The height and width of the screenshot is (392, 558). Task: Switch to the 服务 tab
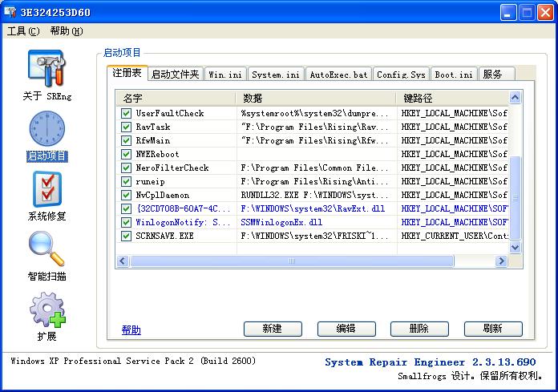point(496,75)
